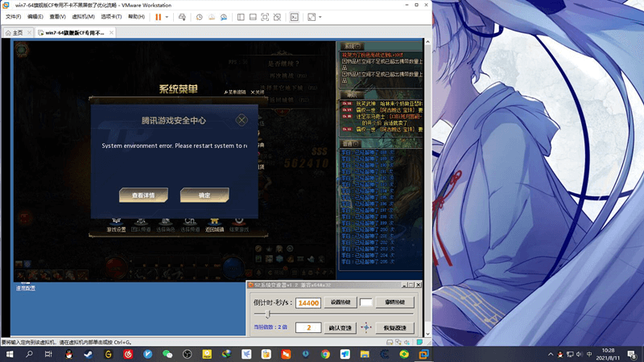644x362 pixels.
Task: Click the stretch guest display icon
Action: pyautogui.click(x=312, y=17)
